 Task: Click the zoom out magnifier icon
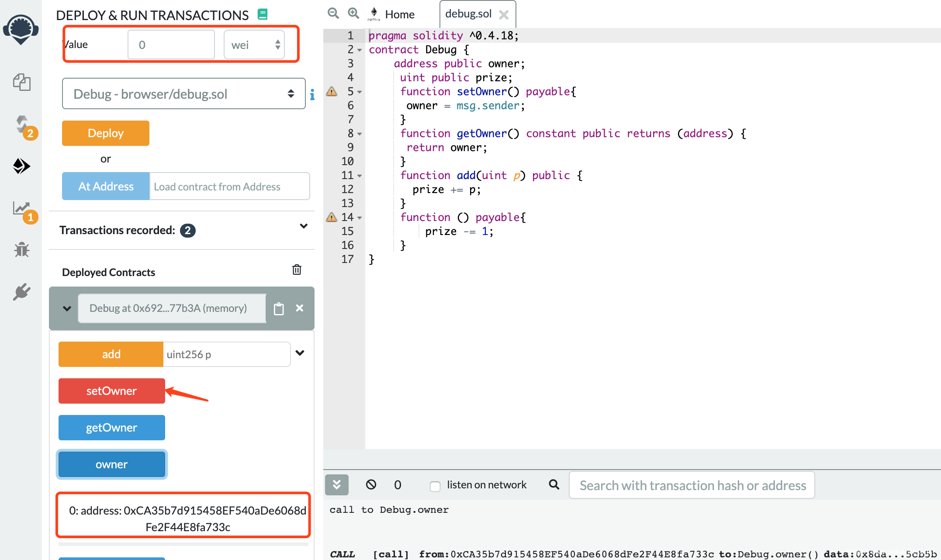(x=333, y=14)
